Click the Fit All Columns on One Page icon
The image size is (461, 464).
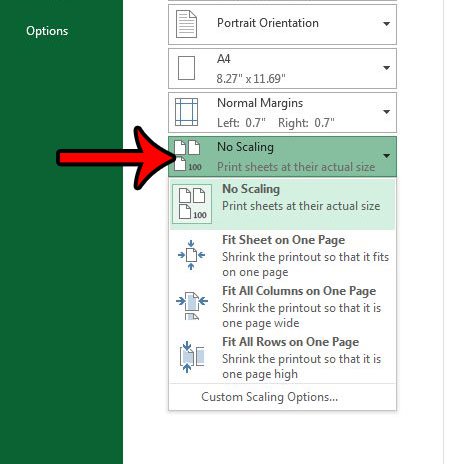click(192, 306)
